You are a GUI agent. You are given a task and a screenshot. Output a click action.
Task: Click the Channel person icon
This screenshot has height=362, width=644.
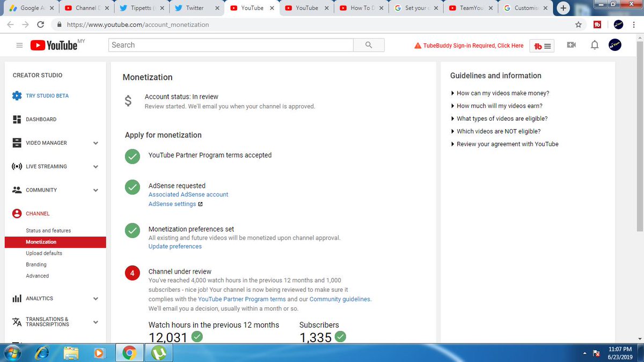click(x=17, y=213)
